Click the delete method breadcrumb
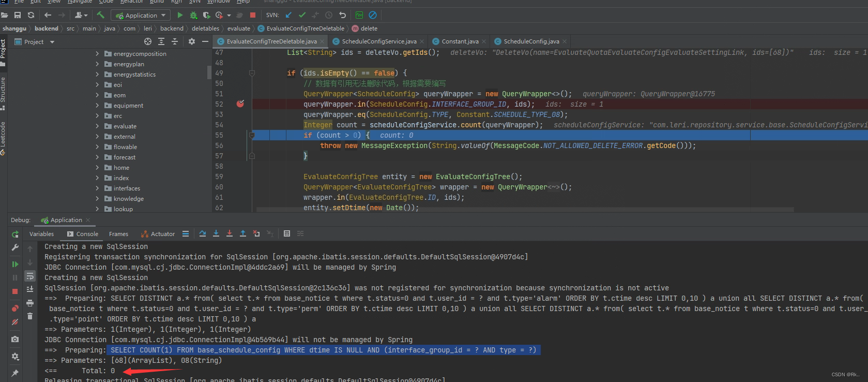 [x=364, y=28]
